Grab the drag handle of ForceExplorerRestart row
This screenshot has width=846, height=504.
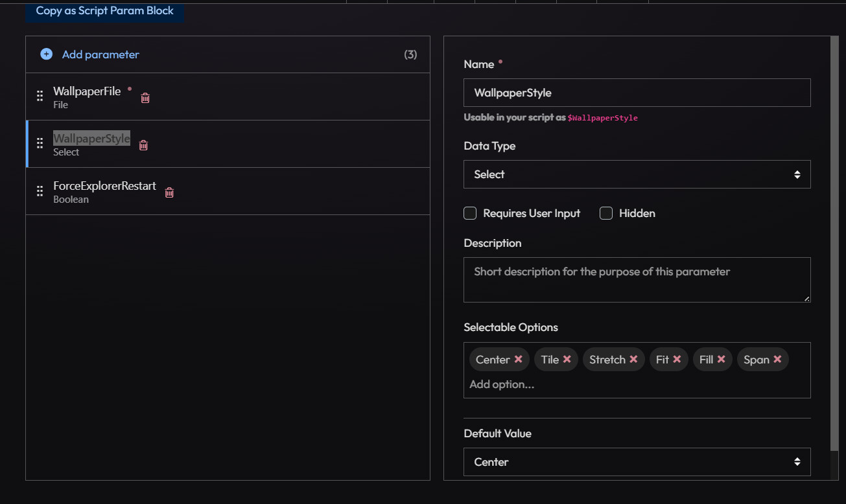[x=40, y=191]
